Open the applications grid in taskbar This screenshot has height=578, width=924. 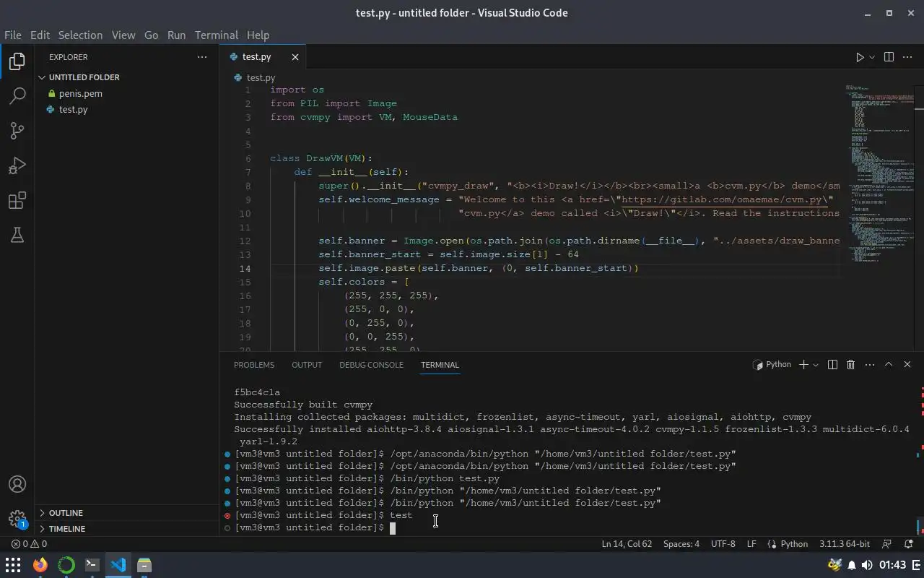click(x=13, y=565)
